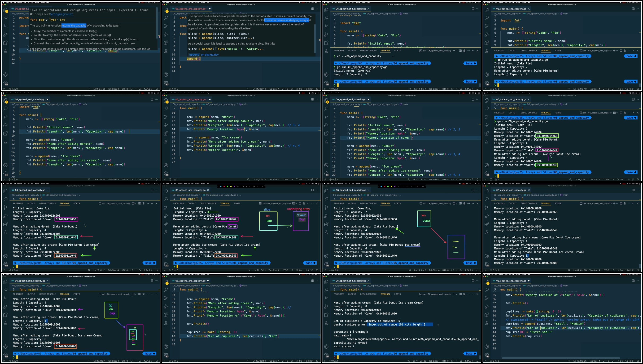
Task: Click the append docs tooltip vertical scrollbar
Action: (315, 38)
